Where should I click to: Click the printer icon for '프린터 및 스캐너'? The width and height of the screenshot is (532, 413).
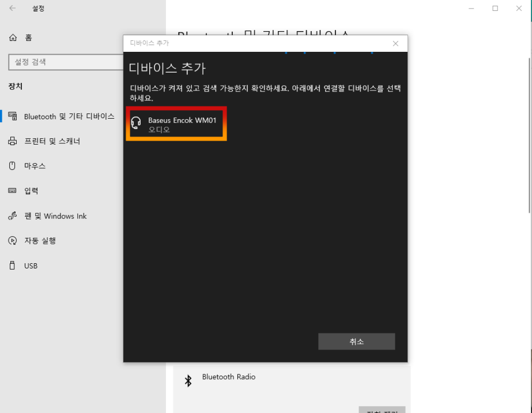pos(13,141)
